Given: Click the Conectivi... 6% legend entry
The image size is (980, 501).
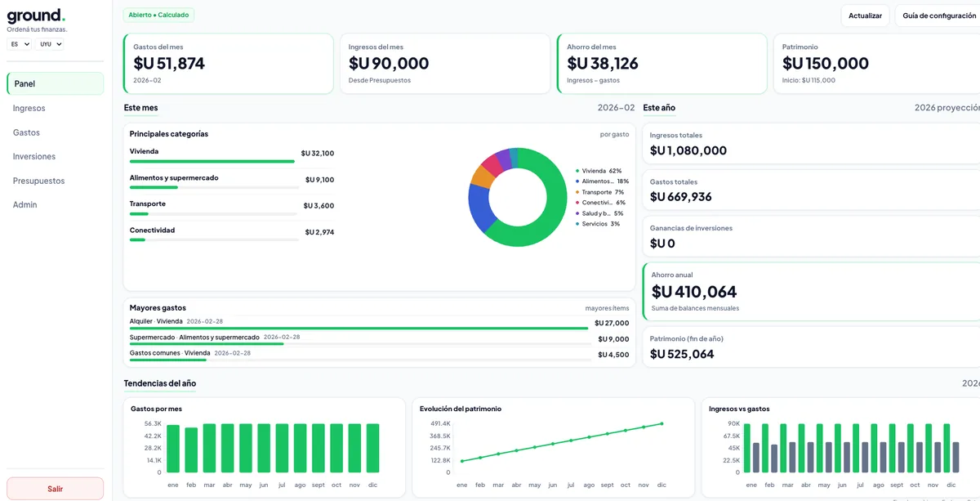Looking at the screenshot, I should (x=600, y=203).
